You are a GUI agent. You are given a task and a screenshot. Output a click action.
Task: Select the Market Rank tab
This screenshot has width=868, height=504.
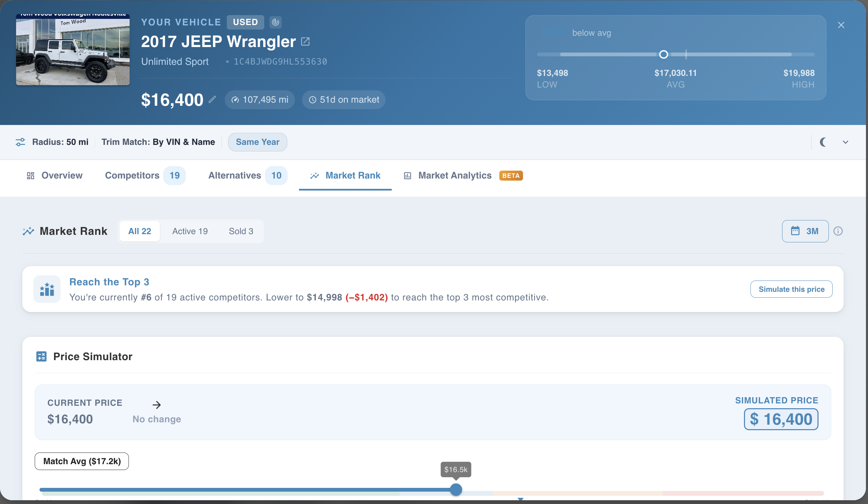pos(345,175)
